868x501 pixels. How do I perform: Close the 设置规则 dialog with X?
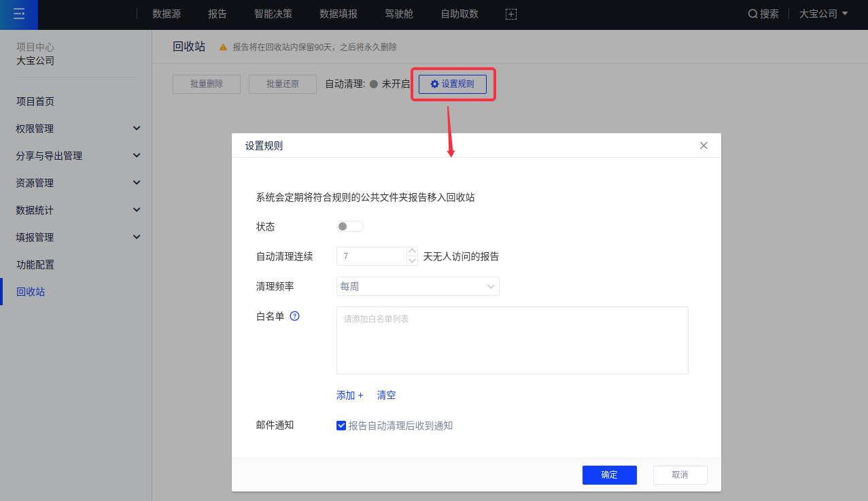pos(704,145)
